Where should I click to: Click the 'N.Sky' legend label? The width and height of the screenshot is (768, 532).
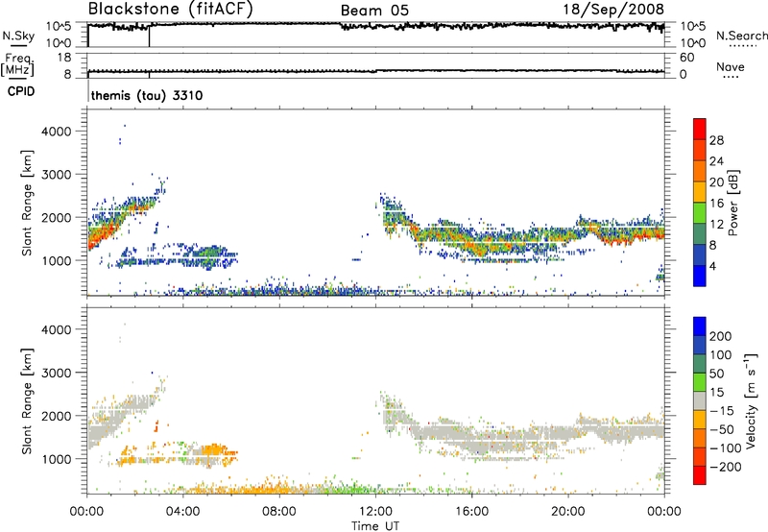coord(18,36)
